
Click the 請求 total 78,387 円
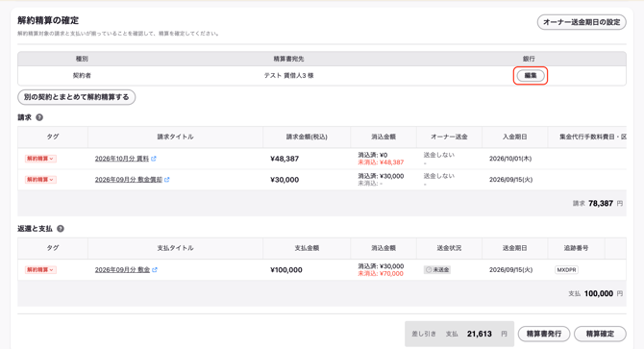pyautogui.click(x=598, y=203)
